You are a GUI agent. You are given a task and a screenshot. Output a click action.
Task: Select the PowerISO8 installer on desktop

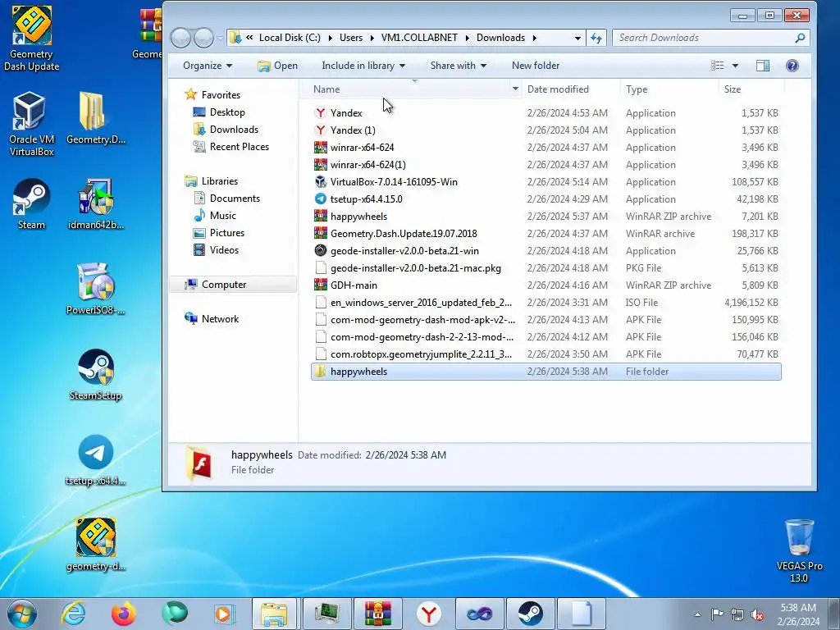click(x=95, y=288)
